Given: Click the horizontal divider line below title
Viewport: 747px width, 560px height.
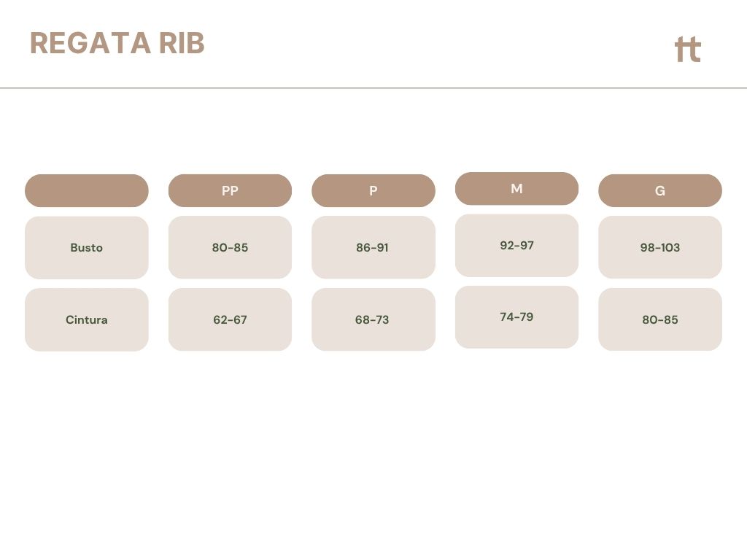Looking at the screenshot, I should (x=373, y=88).
